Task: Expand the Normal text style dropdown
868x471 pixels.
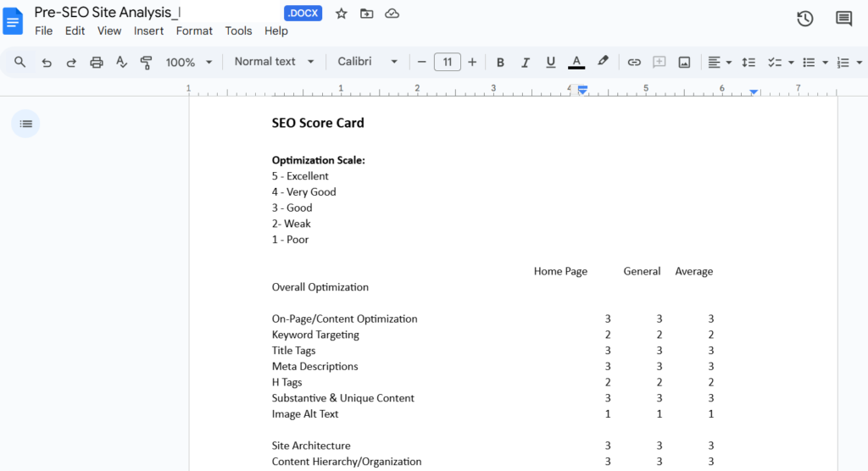Action: (274, 62)
